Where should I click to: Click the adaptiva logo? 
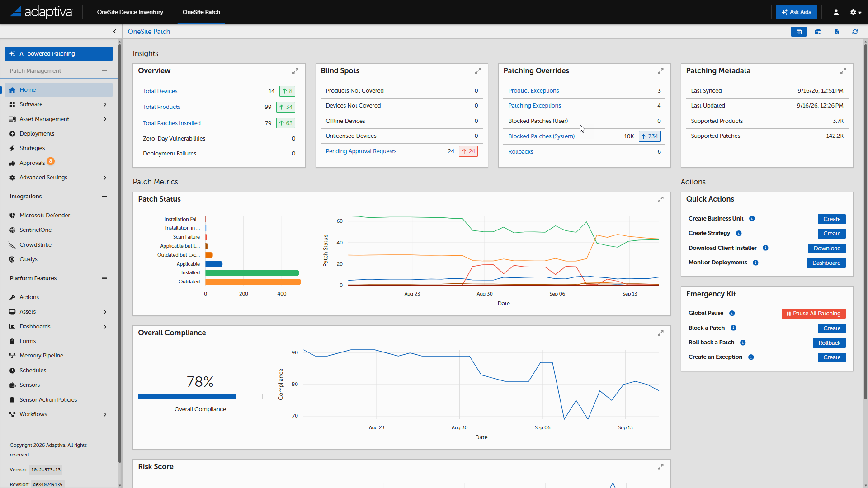[41, 12]
